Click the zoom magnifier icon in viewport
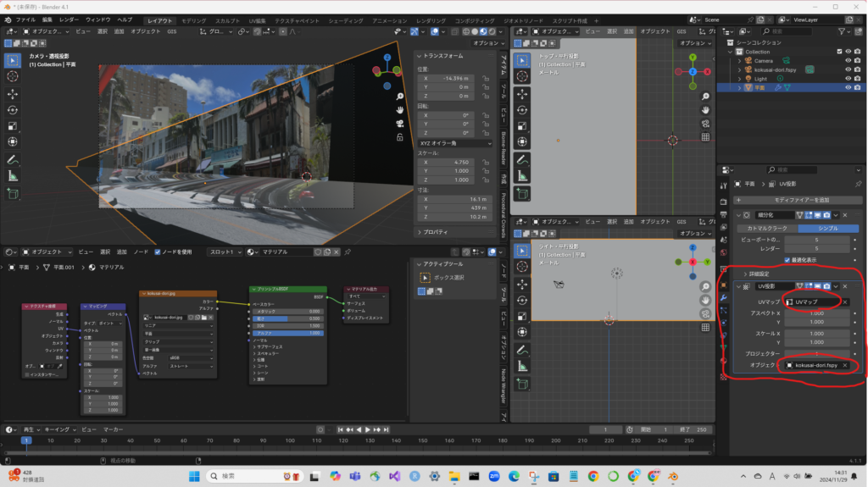868x487 pixels. pos(398,96)
